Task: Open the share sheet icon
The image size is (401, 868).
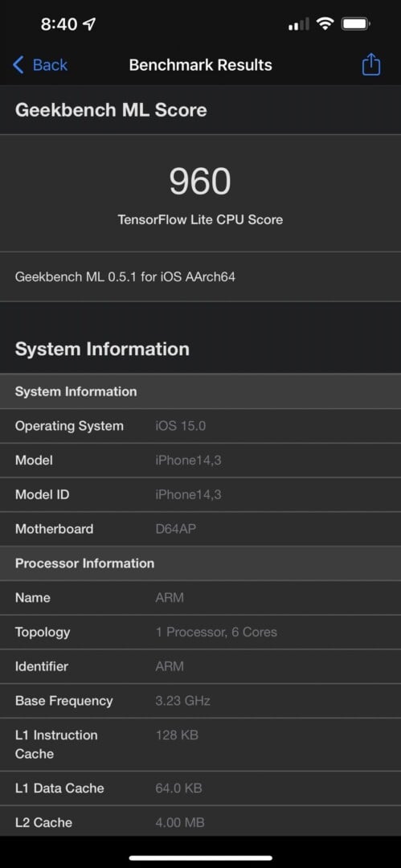Action: 371,64
